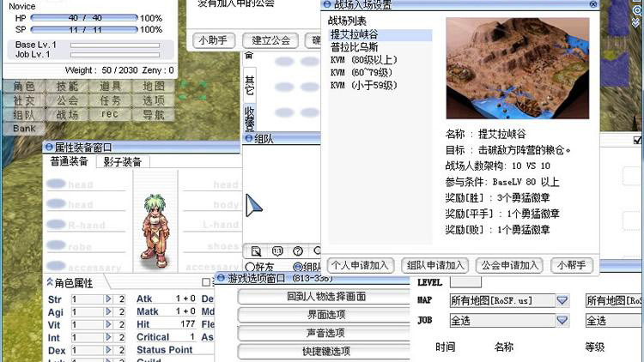Open the MAP 所有地图 dropdown
This screenshot has height=362, width=644.
click(x=562, y=301)
